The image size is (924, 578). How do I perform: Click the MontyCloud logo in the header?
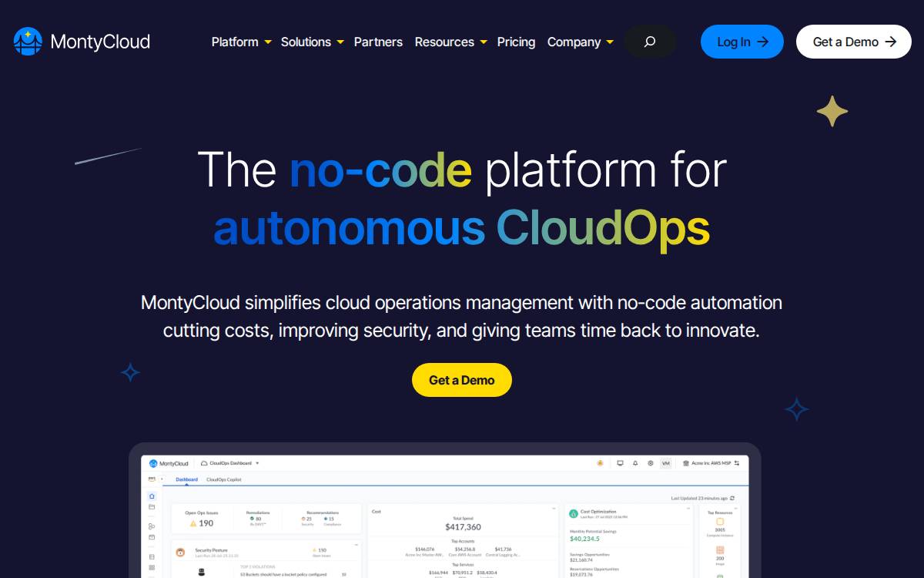[x=82, y=42]
